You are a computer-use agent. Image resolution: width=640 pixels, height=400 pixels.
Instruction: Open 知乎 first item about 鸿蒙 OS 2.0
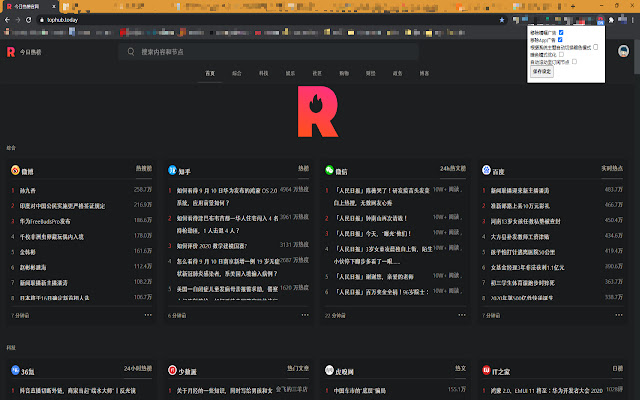[x=227, y=196]
